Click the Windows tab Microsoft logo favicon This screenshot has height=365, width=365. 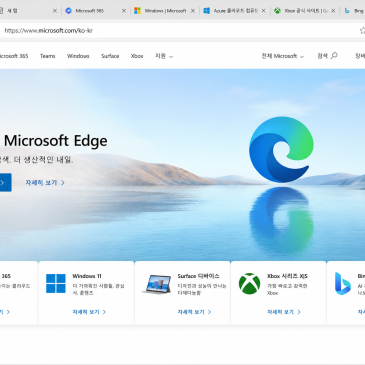pyautogui.click(x=137, y=11)
